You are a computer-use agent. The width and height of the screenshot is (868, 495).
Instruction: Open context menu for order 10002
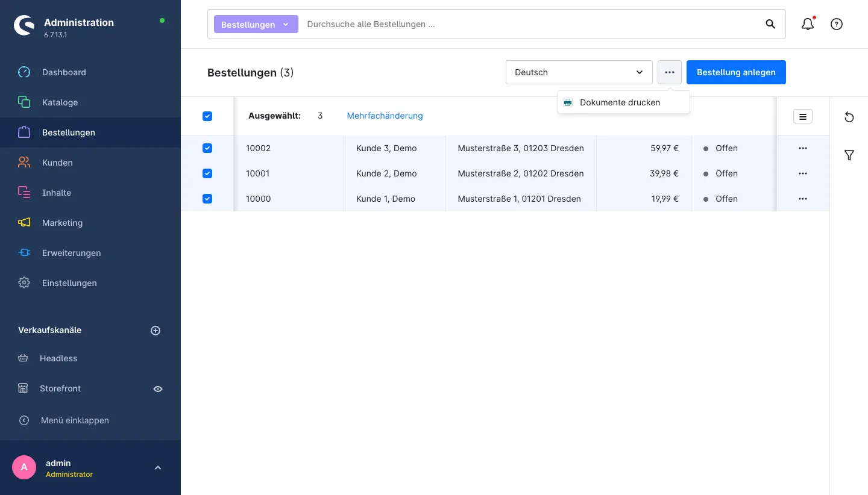coord(803,148)
